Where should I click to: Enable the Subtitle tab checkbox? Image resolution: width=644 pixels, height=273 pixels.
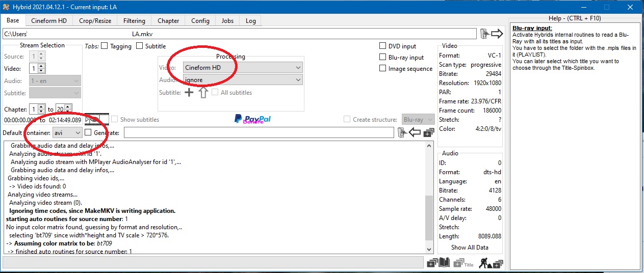point(139,46)
